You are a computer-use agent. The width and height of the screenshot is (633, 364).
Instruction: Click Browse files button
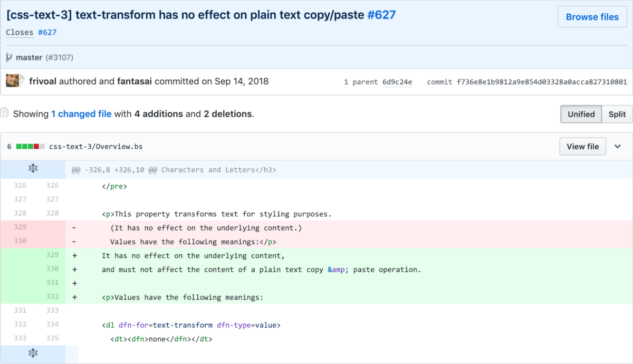click(592, 17)
